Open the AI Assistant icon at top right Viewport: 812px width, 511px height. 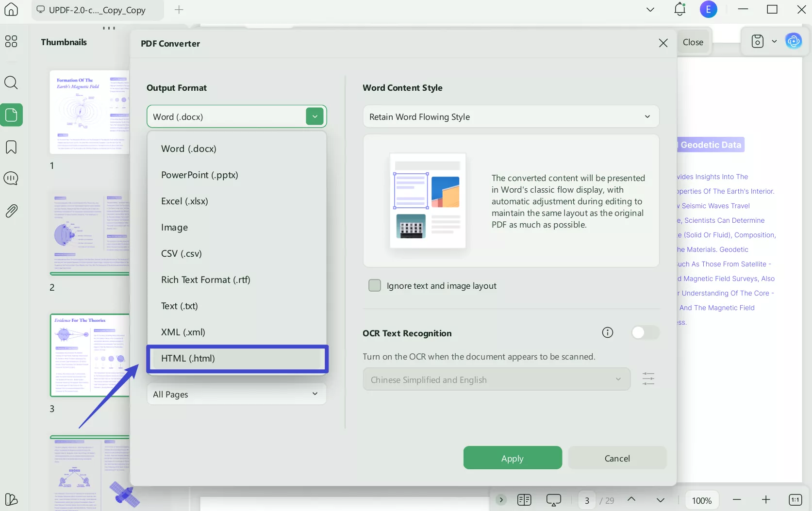pos(793,41)
